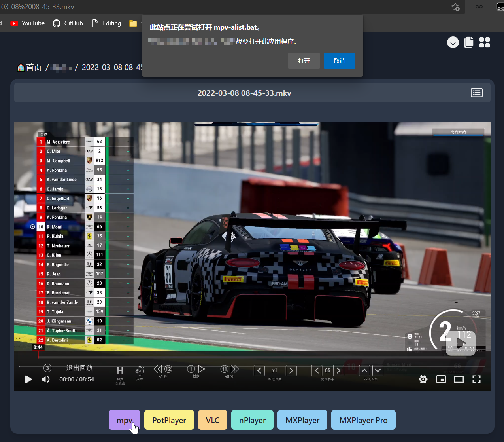The image size is (504, 442).
Task: Open the GitHub bookmark
Action: click(x=68, y=23)
